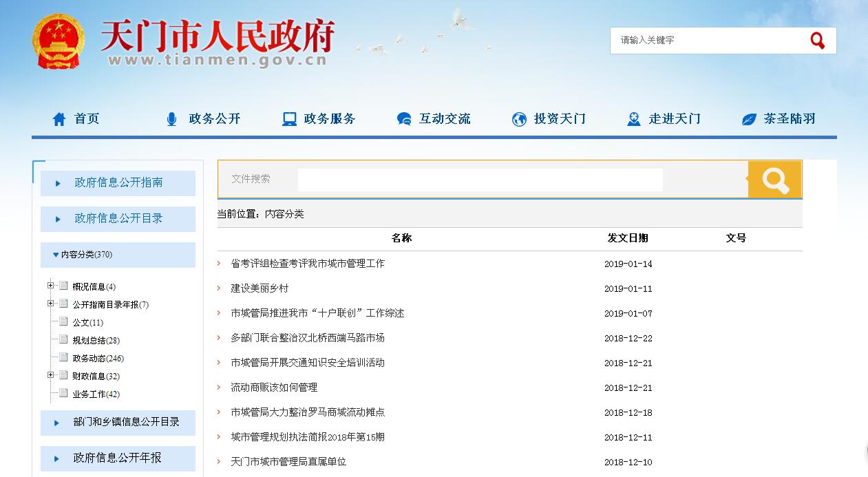Click the national emblem logo
868x477 pixels.
[x=59, y=41]
